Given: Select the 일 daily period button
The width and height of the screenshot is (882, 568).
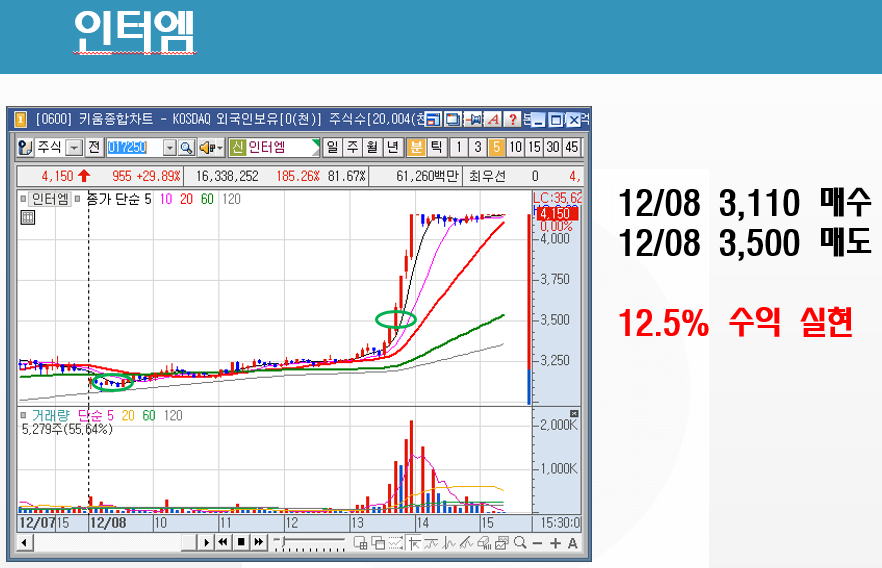Looking at the screenshot, I should click(332, 147).
